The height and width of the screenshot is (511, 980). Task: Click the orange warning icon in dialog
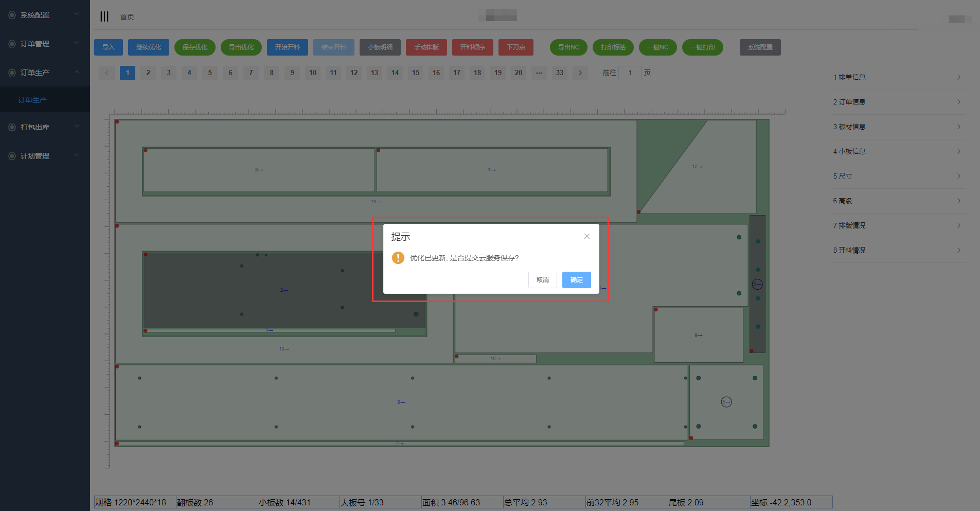point(398,258)
